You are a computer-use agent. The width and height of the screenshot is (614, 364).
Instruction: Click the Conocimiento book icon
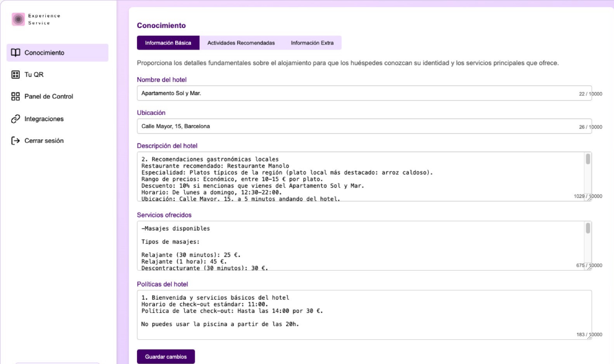[16, 53]
